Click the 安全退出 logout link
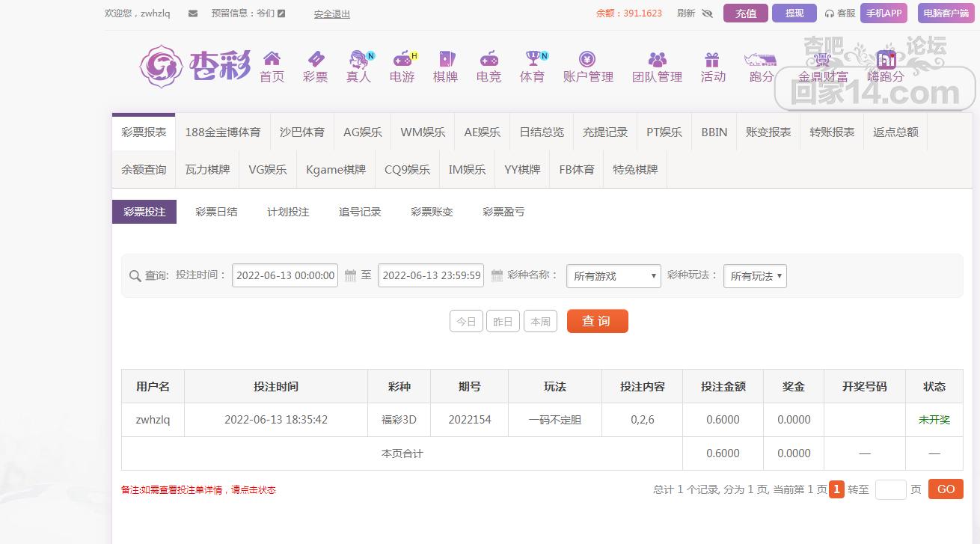 [331, 14]
